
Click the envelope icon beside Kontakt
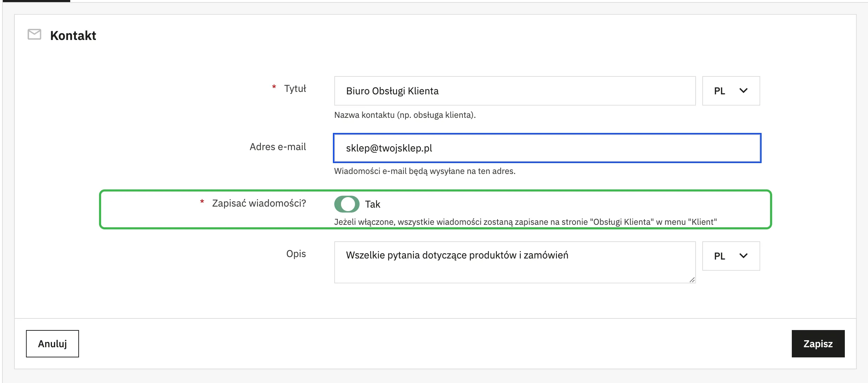[x=34, y=34]
